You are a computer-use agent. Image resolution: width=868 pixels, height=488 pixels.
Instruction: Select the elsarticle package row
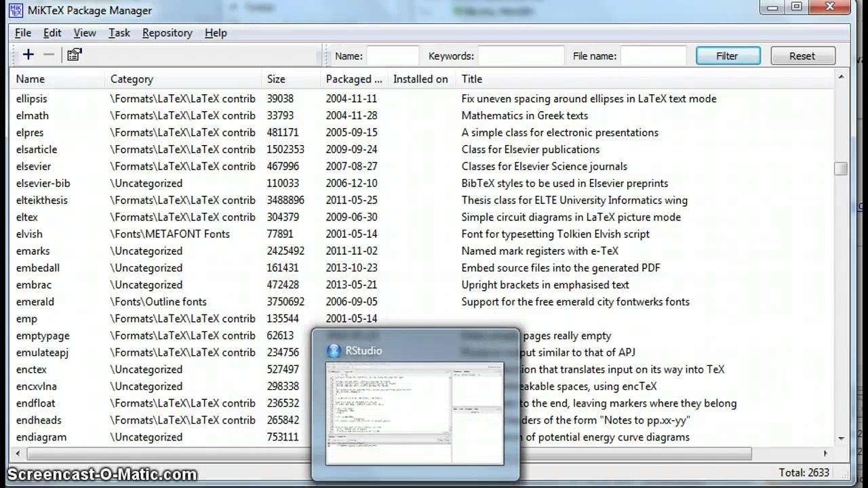[422, 149]
